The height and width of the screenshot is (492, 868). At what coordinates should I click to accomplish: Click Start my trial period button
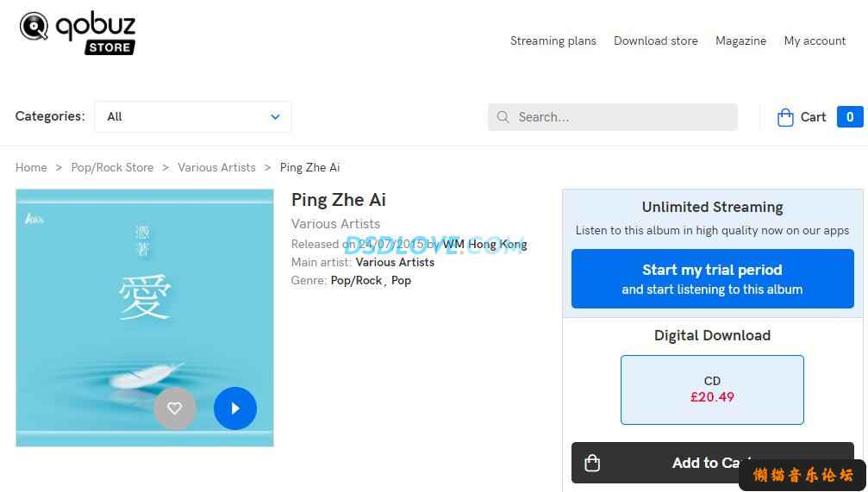(713, 279)
